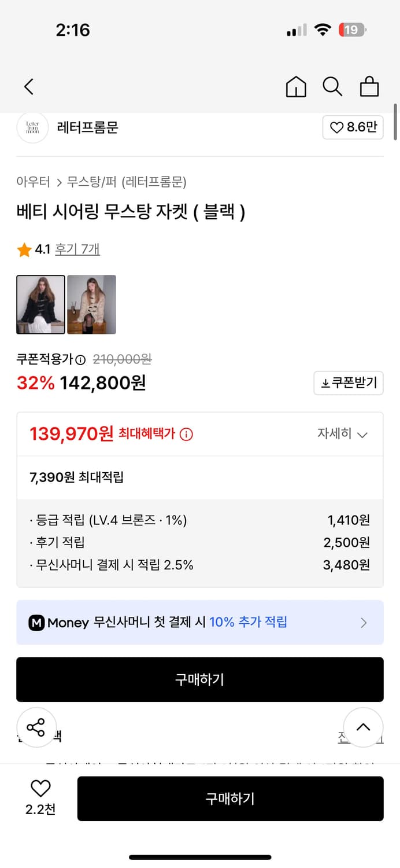Tap the first black jacket thumbnail
Image resolution: width=400 pixels, height=868 pixels.
pyautogui.click(x=40, y=304)
